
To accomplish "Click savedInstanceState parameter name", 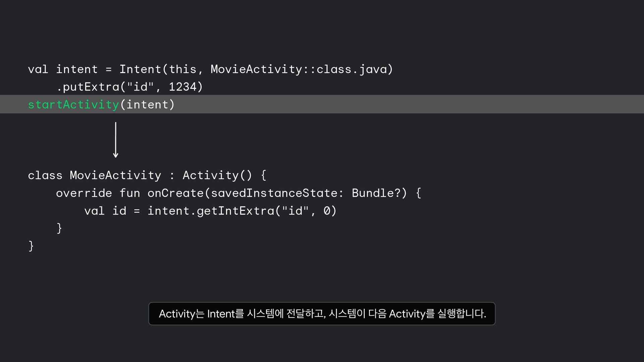I will [274, 193].
